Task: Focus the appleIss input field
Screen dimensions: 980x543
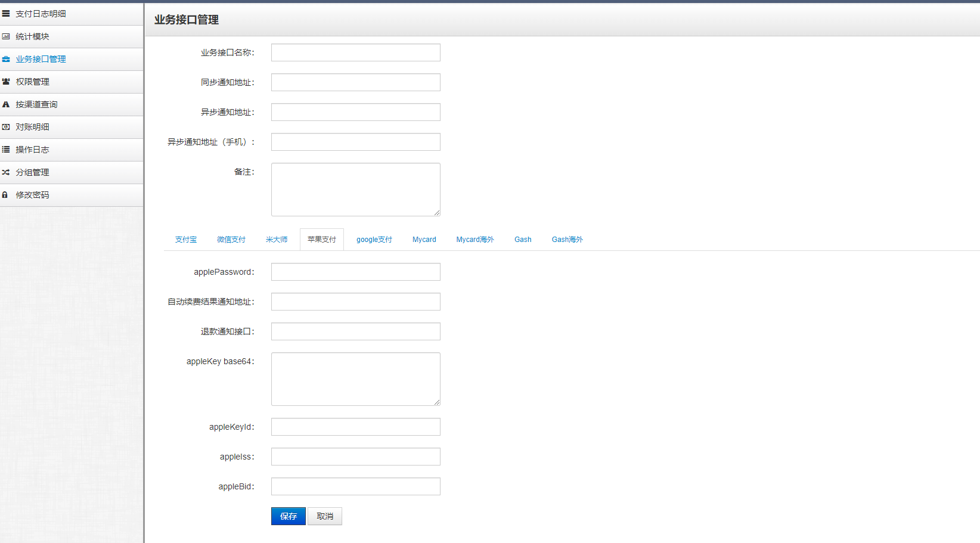Action: coord(356,457)
